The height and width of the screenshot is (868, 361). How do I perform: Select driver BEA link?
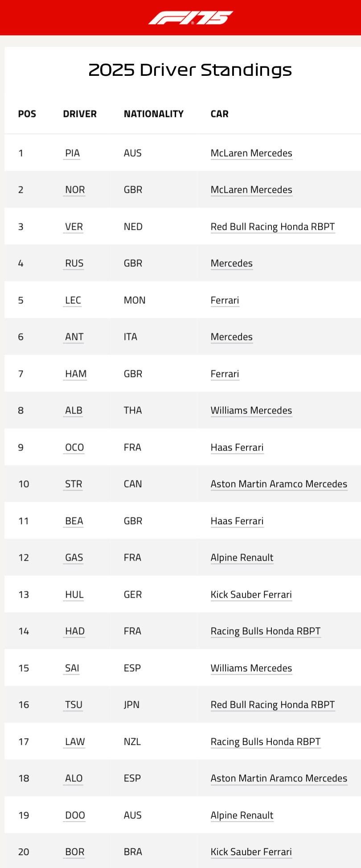pos(74,521)
